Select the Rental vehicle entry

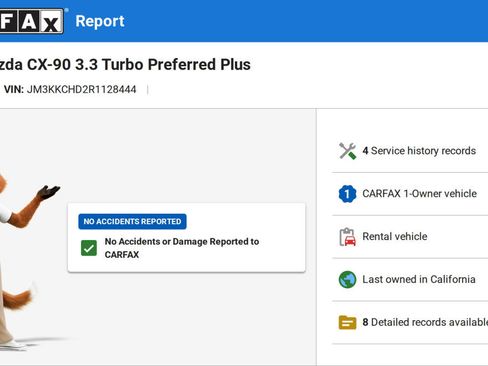pyautogui.click(x=395, y=237)
